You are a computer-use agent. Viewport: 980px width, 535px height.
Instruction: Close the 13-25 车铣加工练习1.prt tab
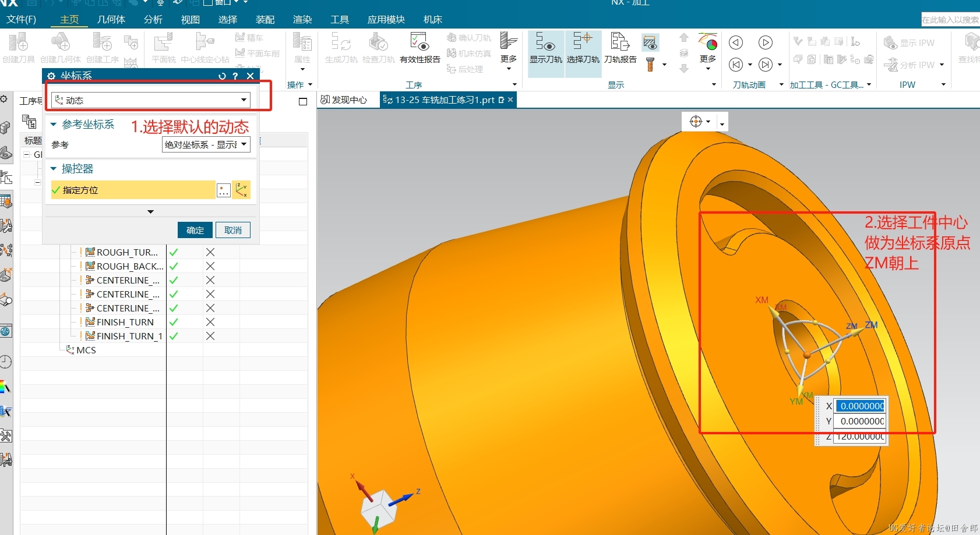510,100
